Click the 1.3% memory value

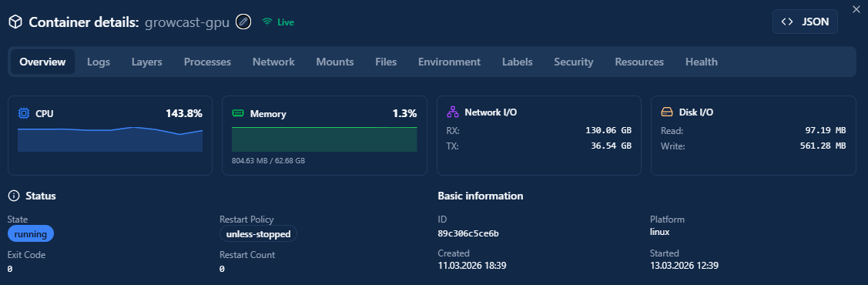click(404, 113)
